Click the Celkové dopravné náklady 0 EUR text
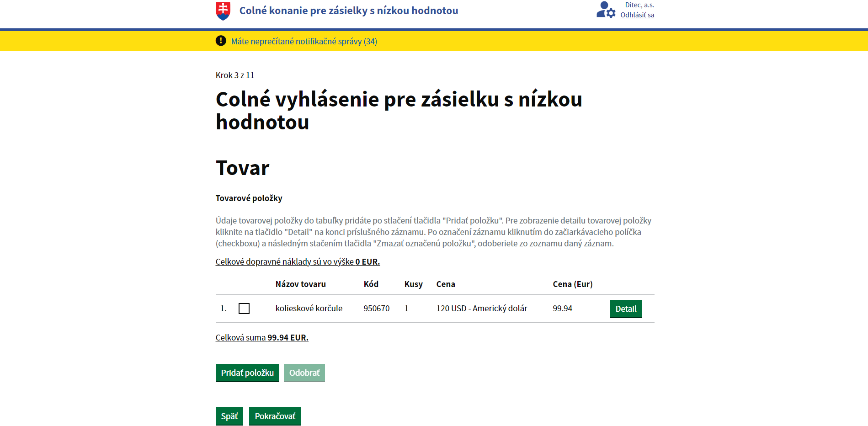 point(298,262)
